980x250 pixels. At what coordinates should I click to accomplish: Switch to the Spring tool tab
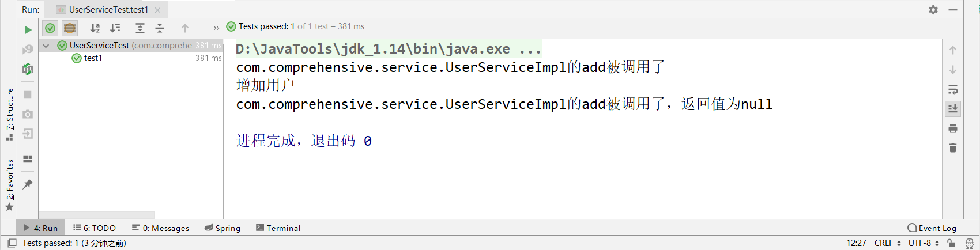pyautogui.click(x=223, y=228)
